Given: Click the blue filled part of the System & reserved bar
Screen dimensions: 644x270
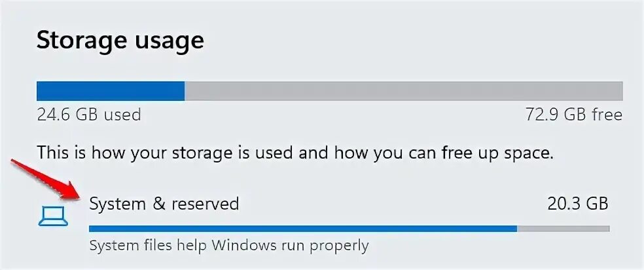Looking at the screenshot, I should [302, 229].
